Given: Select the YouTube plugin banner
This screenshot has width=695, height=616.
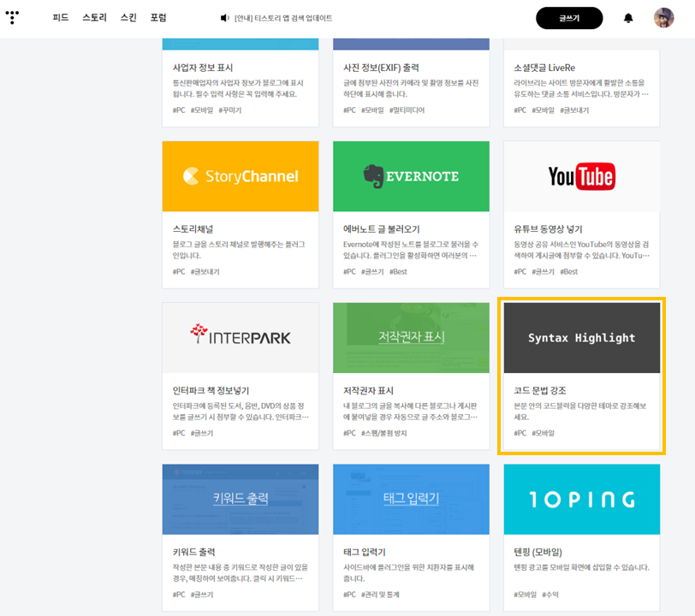Looking at the screenshot, I should tap(581, 176).
